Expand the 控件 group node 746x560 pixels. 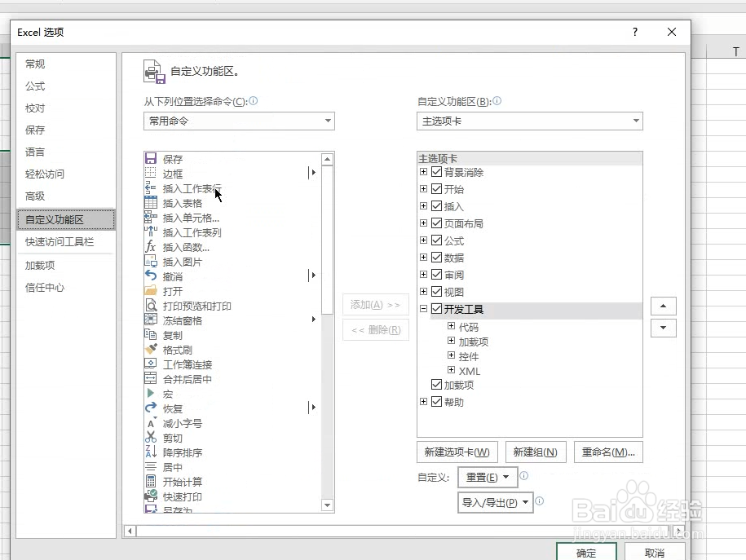click(x=451, y=355)
